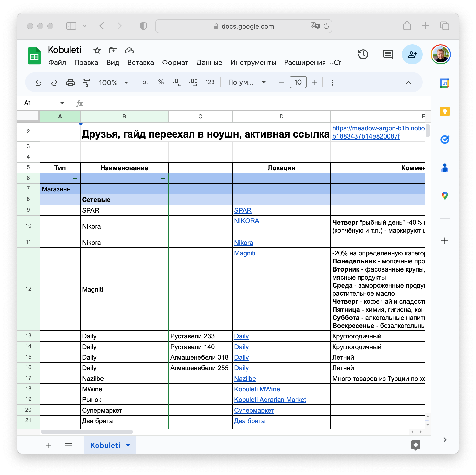The width and height of the screenshot is (476, 475).
Task: Open the Magniti location link
Action: click(245, 253)
